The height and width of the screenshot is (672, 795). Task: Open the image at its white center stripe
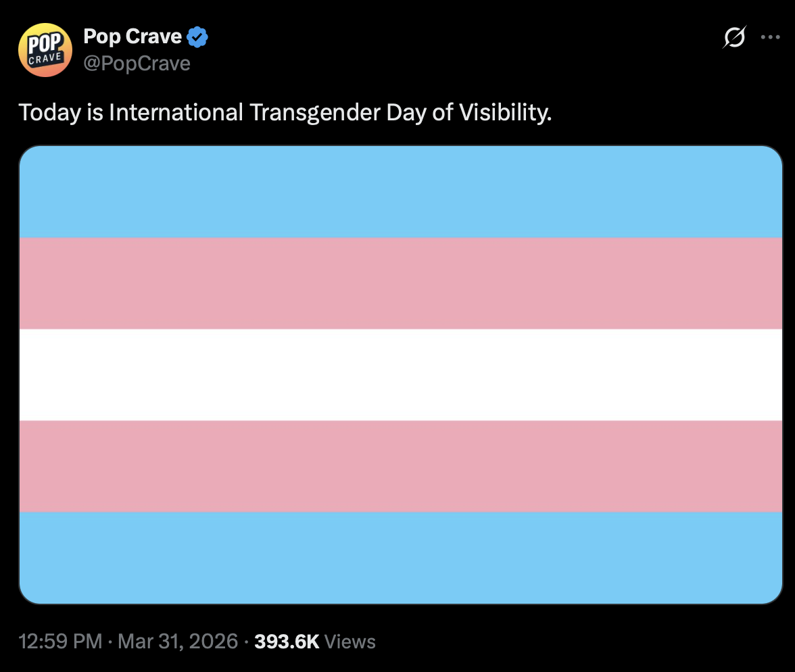click(400, 375)
